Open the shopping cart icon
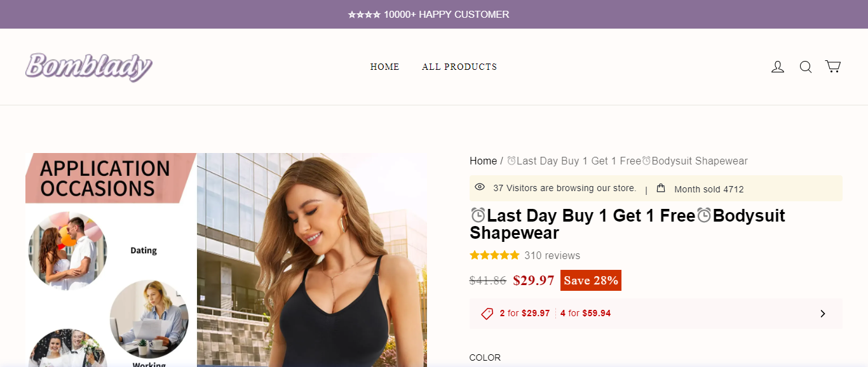Image resolution: width=868 pixels, height=367 pixels. 833,67
